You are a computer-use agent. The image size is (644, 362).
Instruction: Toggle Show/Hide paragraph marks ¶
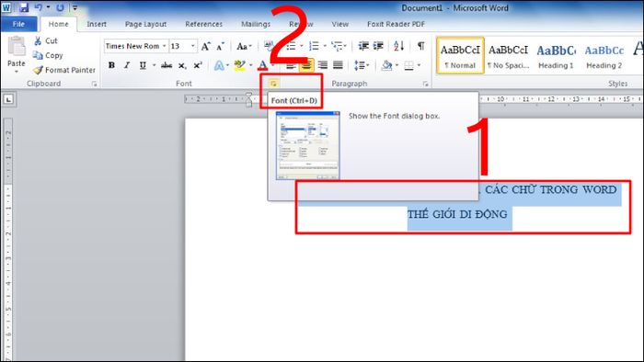pos(421,46)
